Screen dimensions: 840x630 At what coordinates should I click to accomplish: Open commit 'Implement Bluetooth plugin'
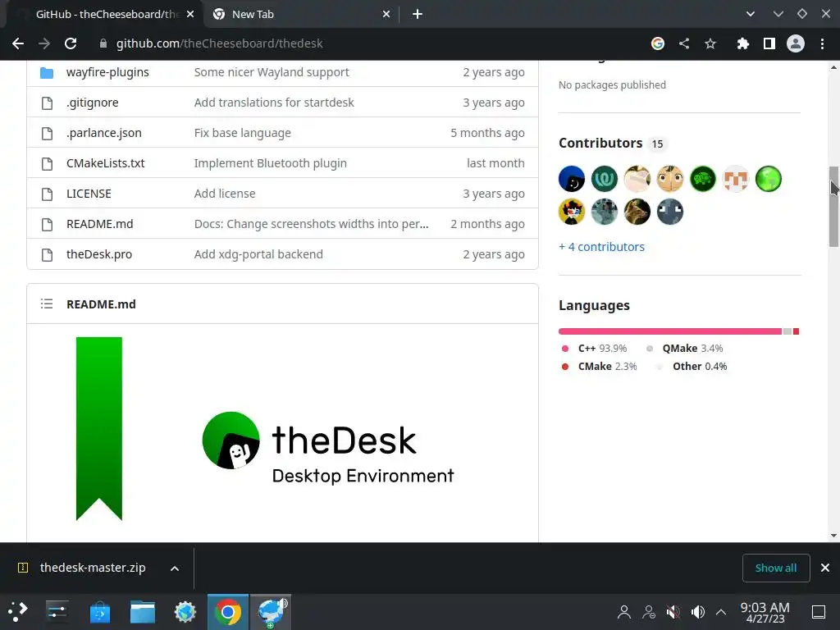pyautogui.click(x=271, y=163)
